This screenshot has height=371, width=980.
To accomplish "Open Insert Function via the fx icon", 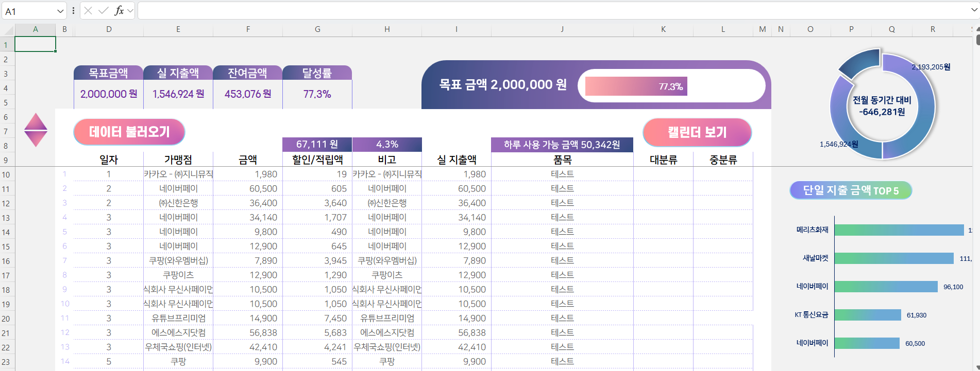I will (119, 11).
